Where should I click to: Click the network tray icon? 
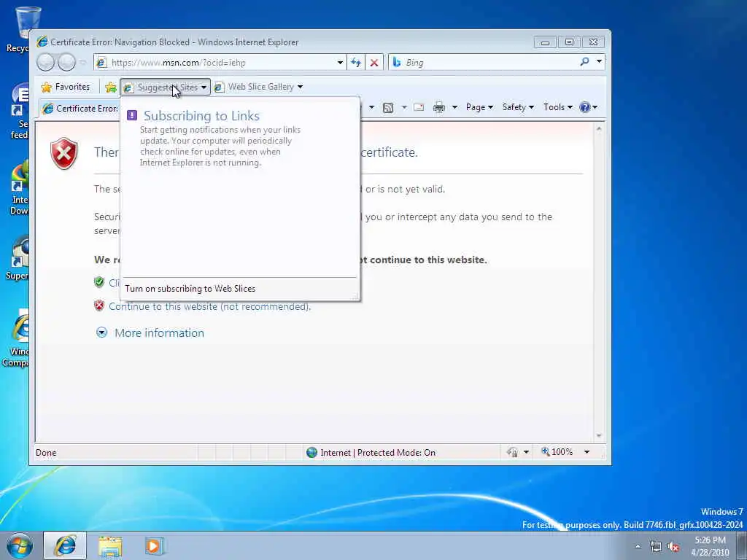point(656,546)
